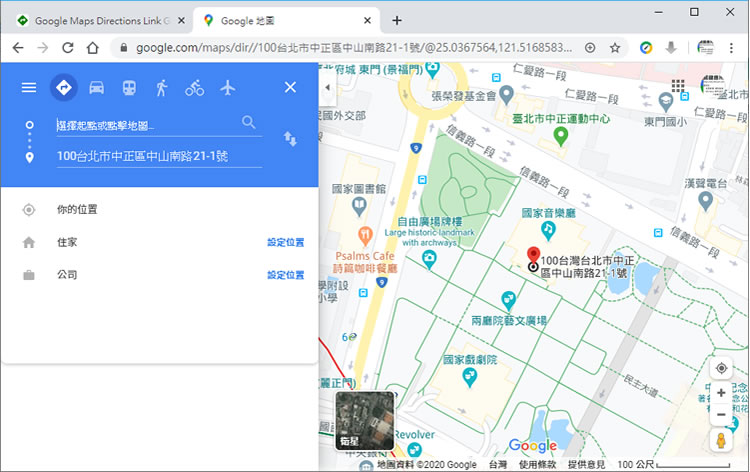Collapse the side panel arrow

tap(328, 88)
